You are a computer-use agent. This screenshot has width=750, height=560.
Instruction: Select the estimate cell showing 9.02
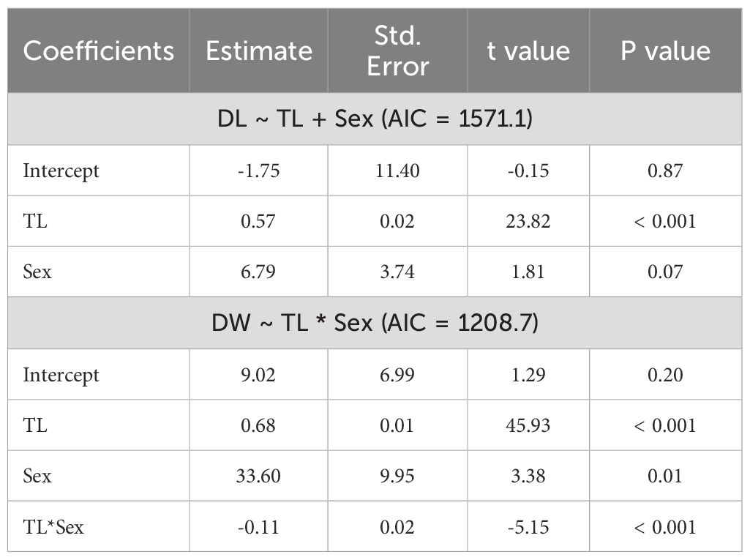[x=259, y=375]
